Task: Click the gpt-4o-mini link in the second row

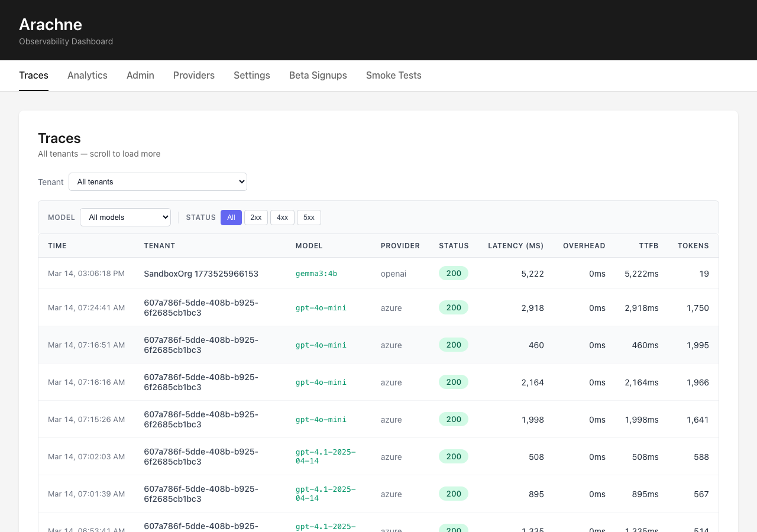Action: coord(321,307)
